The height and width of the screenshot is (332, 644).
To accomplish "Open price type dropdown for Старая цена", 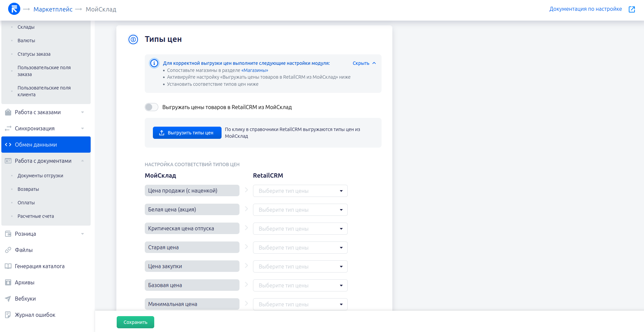I will [300, 248].
